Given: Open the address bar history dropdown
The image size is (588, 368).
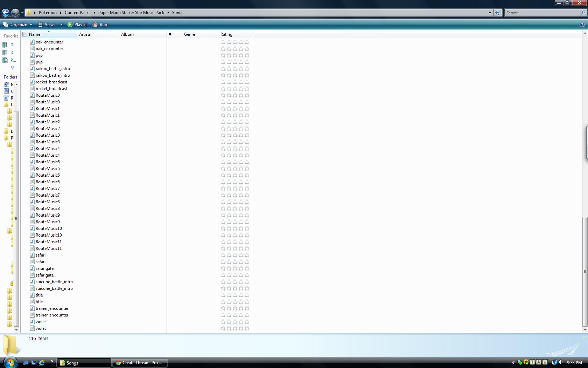Looking at the screenshot, I should (x=490, y=13).
